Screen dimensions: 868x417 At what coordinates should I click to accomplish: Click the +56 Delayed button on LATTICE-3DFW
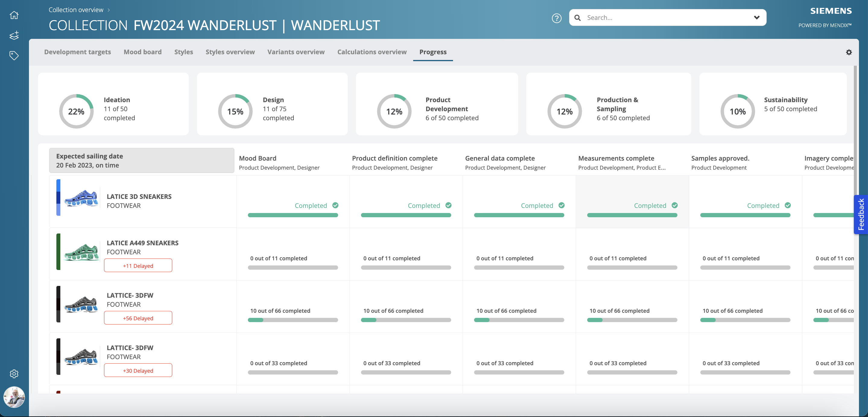138,318
